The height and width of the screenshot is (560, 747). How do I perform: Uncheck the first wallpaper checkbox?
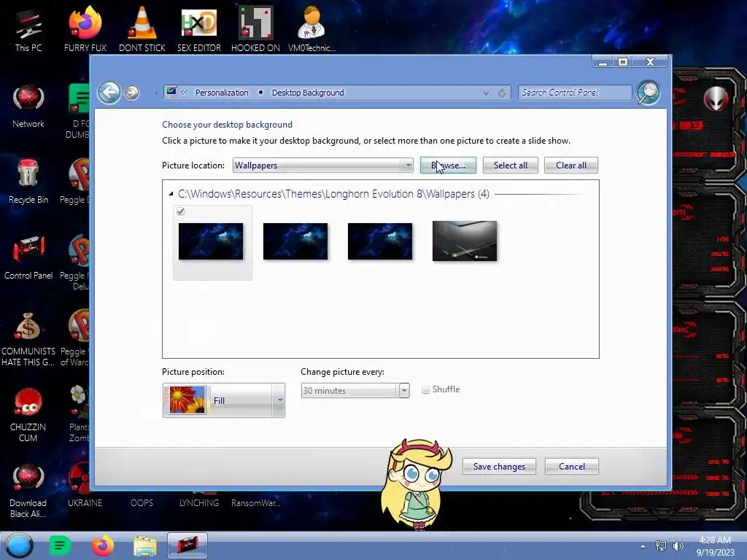click(181, 211)
